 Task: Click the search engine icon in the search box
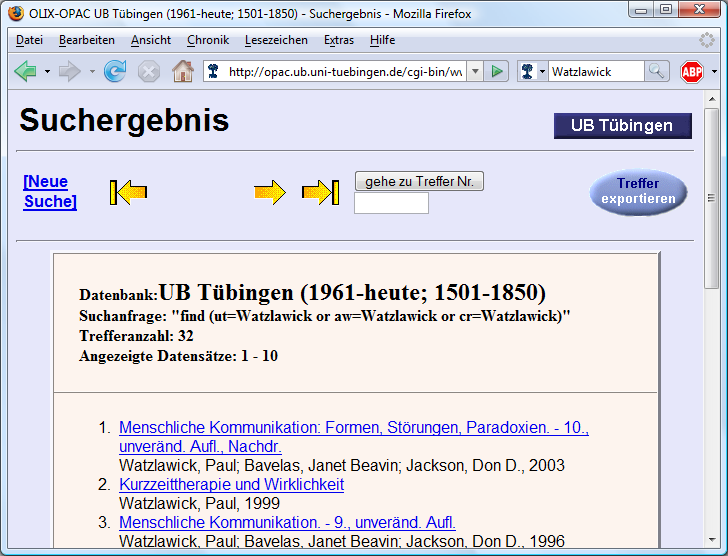click(x=527, y=72)
